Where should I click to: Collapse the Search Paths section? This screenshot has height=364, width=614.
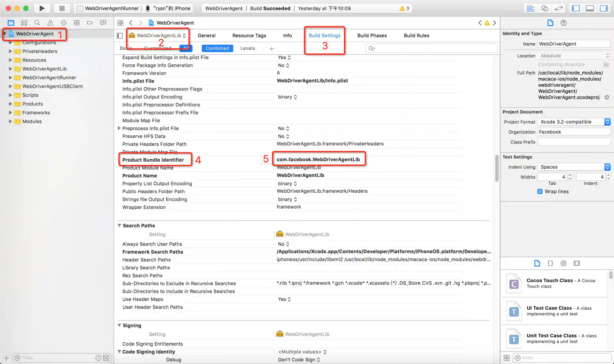click(x=119, y=225)
